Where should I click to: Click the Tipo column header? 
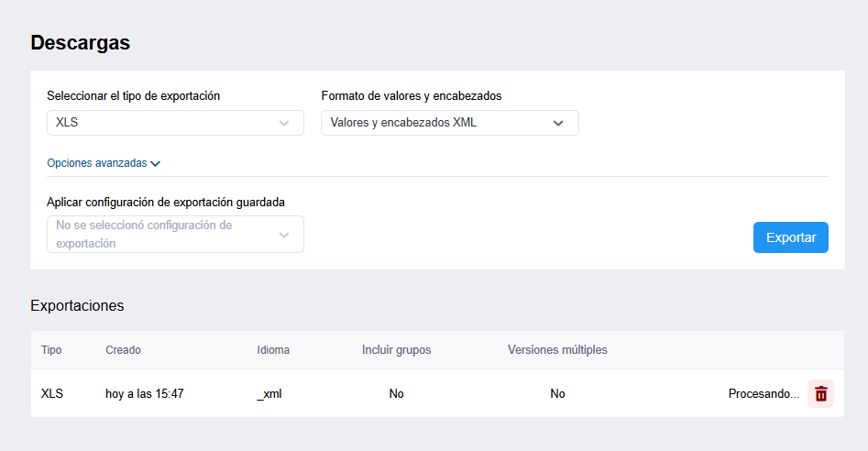click(51, 350)
